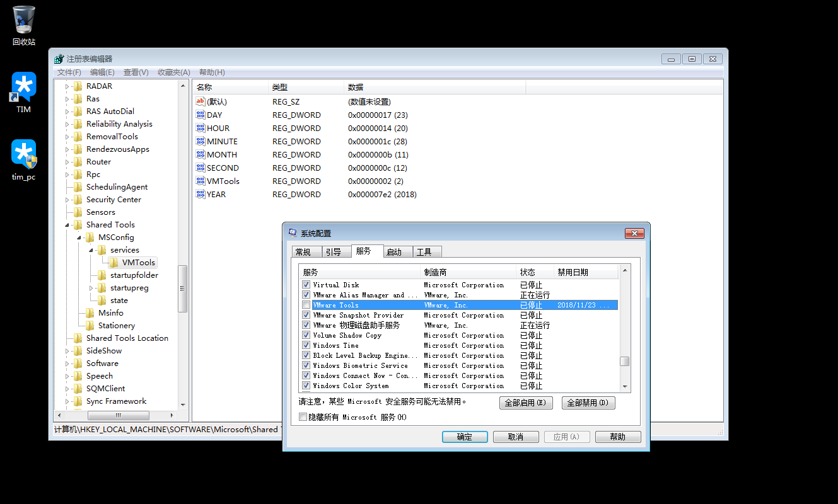Collapse the Shared Tools key
Screen dimensions: 838x504
coord(67,224)
